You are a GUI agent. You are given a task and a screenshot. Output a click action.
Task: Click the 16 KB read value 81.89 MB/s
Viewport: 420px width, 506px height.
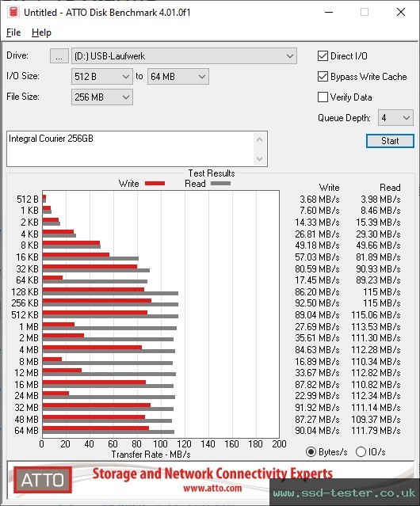378,257
